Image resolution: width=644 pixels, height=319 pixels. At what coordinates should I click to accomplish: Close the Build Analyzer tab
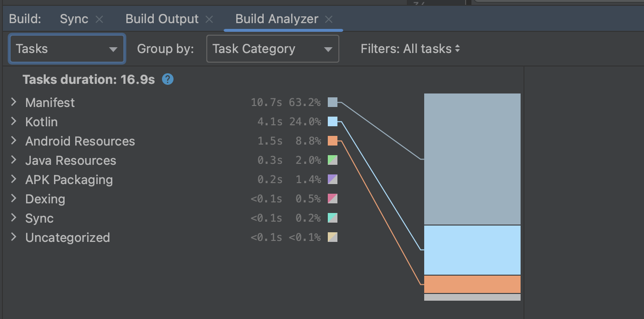330,19
